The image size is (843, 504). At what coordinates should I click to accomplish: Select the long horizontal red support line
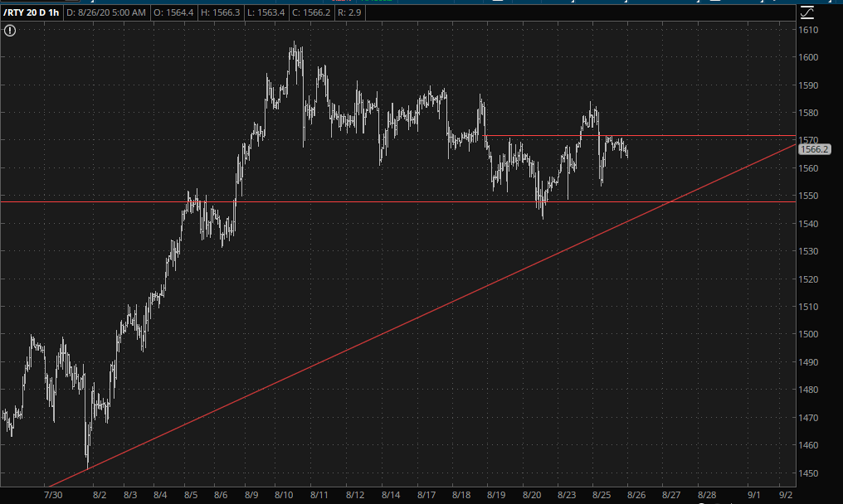[x=387, y=202]
